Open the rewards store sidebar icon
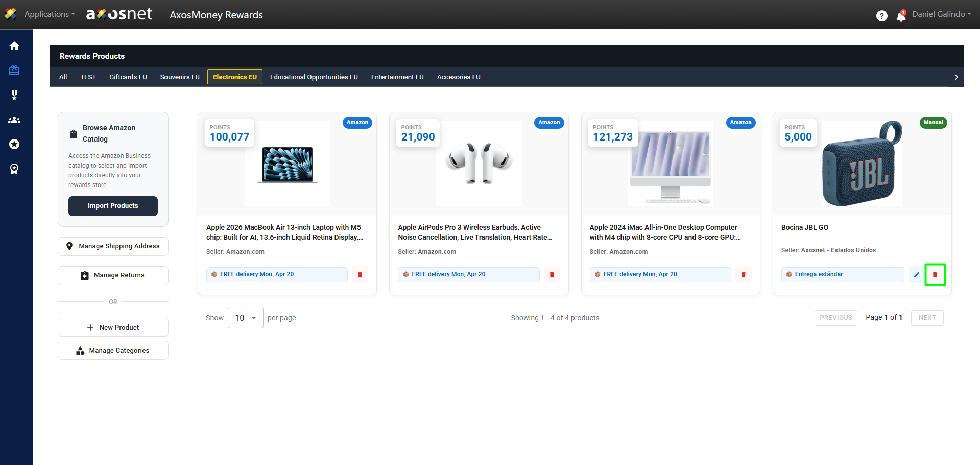 pos(14,71)
